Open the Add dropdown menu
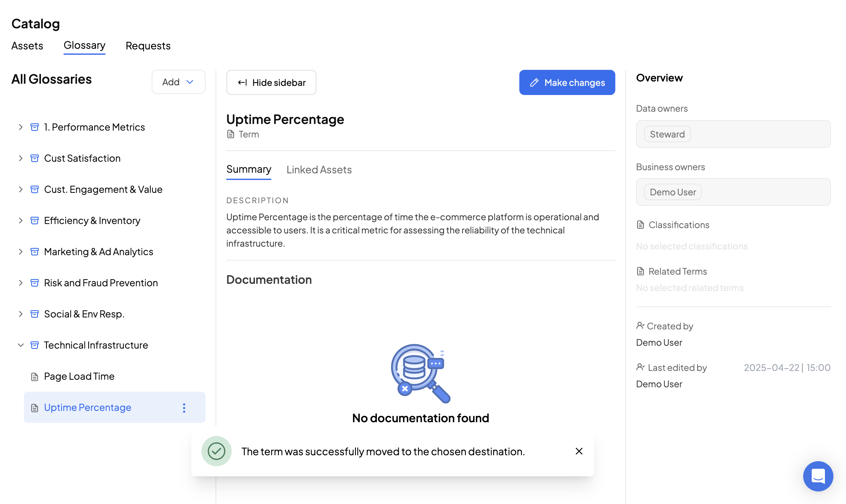This screenshot has width=846, height=504. click(178, 82)
